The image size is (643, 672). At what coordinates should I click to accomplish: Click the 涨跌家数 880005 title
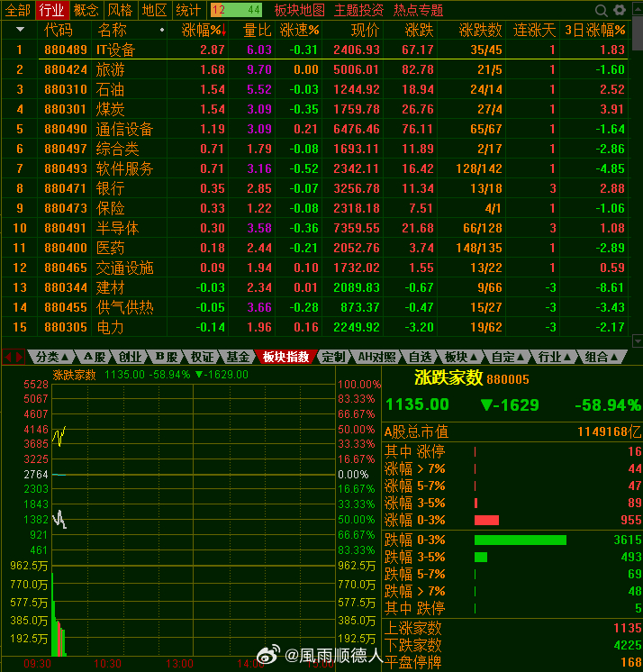472,378
